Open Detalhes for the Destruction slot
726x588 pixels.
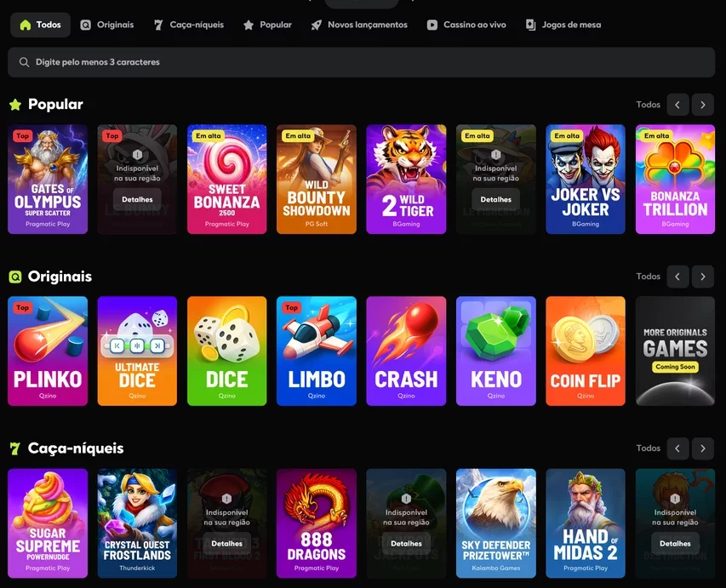coord(675,544)
